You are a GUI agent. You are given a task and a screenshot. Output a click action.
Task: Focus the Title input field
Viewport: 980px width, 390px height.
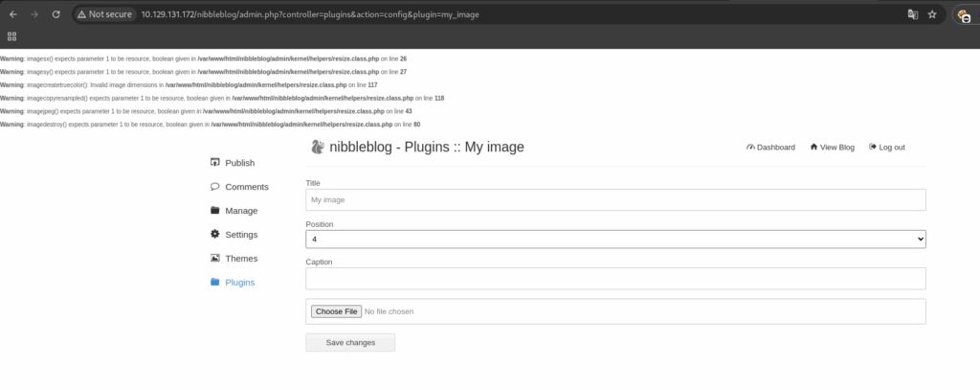pyautogui.click(x=615, y=199)
